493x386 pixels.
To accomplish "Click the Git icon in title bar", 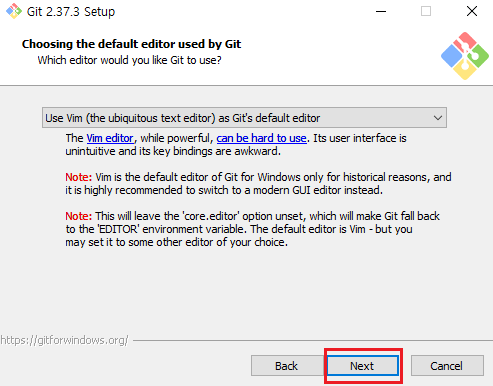I will [x=14, y=11].
